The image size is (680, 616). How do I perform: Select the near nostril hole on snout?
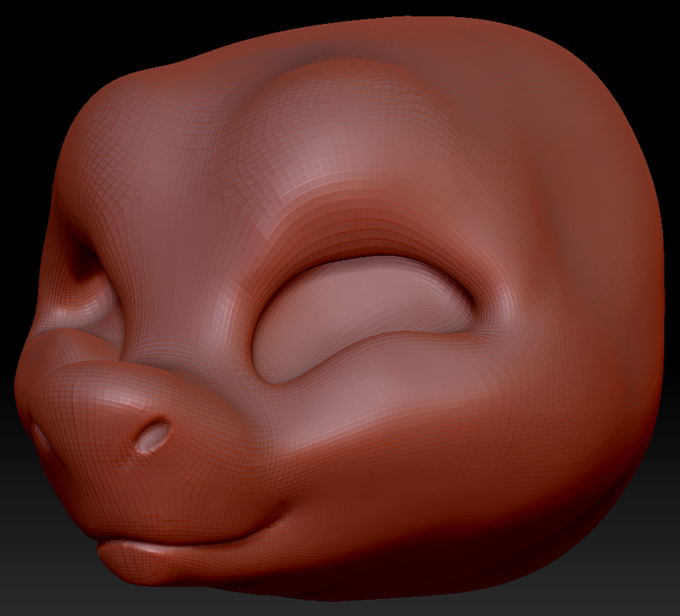[153, 435]
